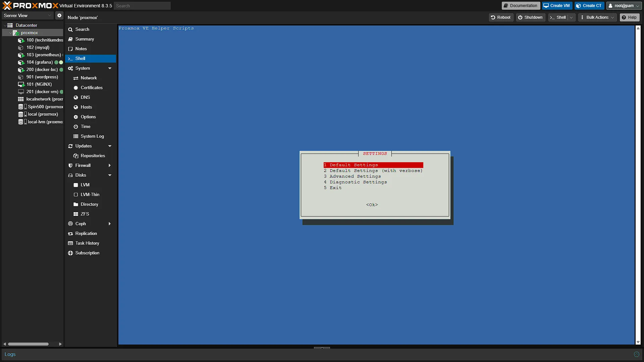Image resolution: width=644 pixels, height=362 pixels.
Task: Open the LVM-Thin panel
Action: (91, 195)
